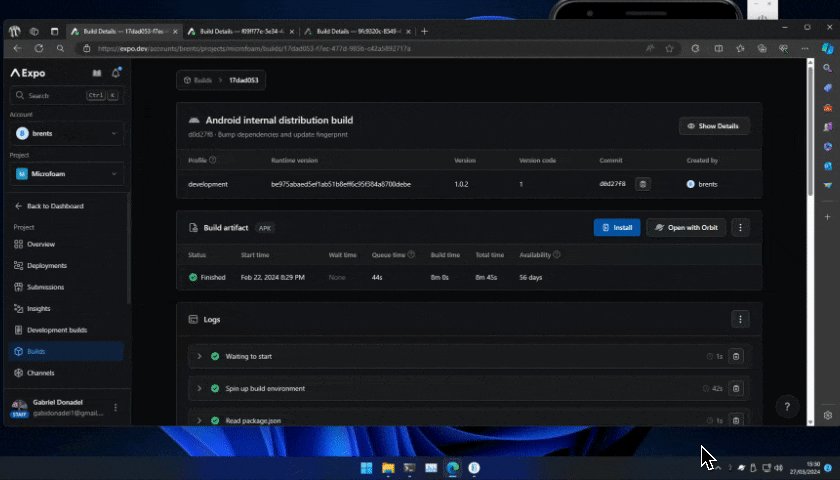This screenshot has width=840, height=480.
Task: Open a new browser tab
Action: 424,32
